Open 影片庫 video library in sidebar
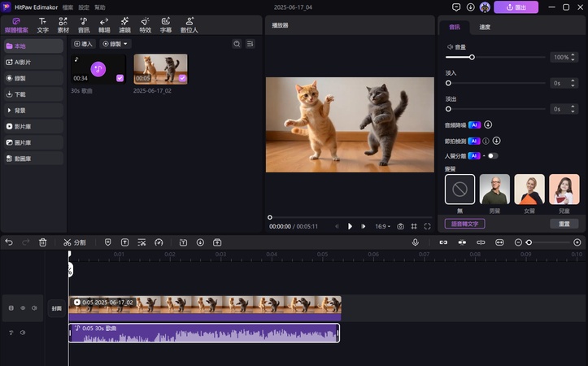This screenshot has height=366, width=588. pyautogui.click(x=33, y=126)
